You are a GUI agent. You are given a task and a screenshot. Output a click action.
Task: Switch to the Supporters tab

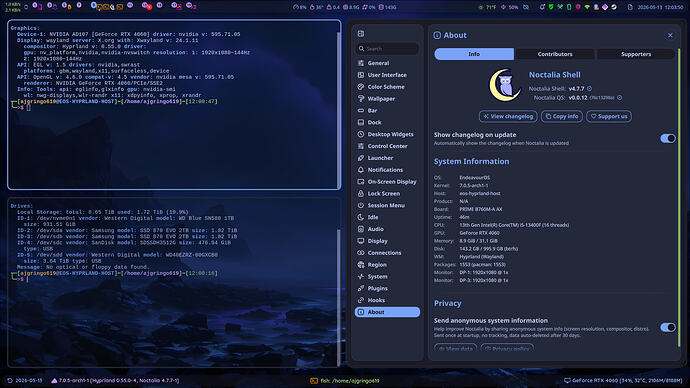point(636,54)
